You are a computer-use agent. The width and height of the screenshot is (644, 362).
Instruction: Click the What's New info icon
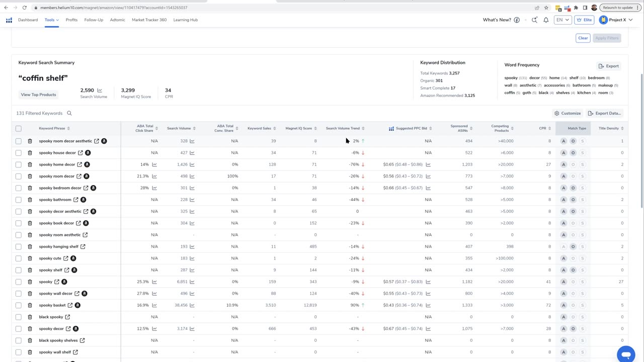pos(517,20)
